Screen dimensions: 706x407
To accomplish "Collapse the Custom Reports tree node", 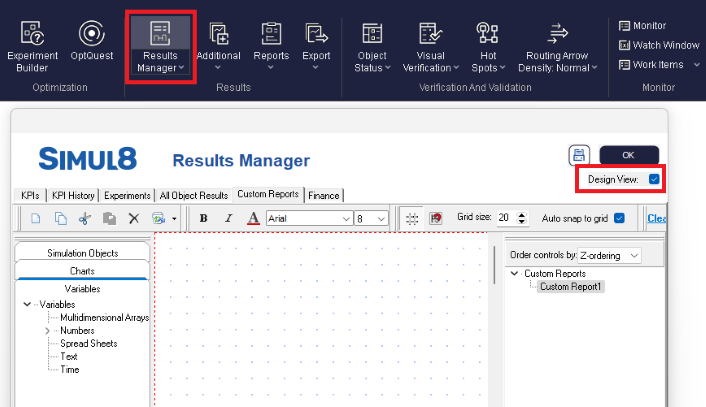I will (515, 273).
